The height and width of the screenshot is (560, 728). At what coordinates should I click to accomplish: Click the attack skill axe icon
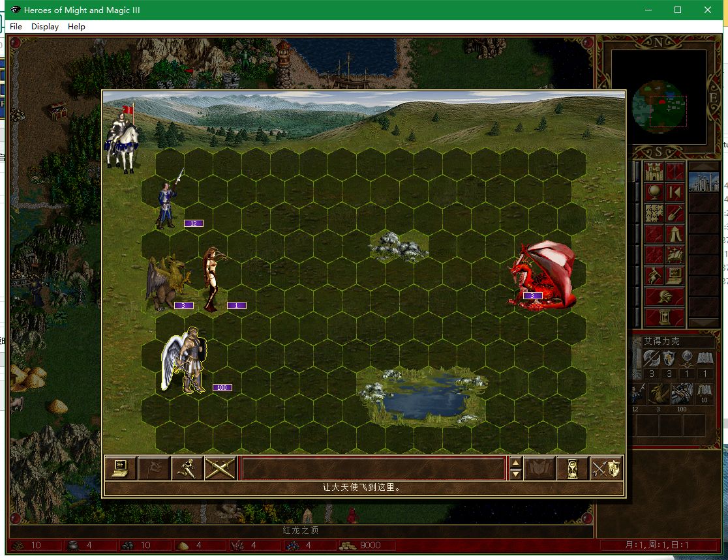pos(652,359)
